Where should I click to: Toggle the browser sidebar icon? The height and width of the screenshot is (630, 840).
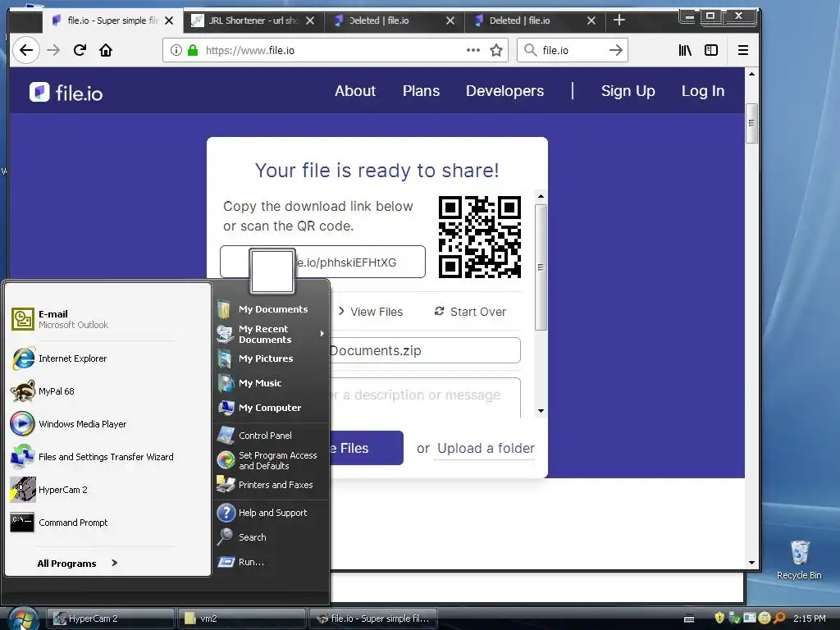point(711,50)
